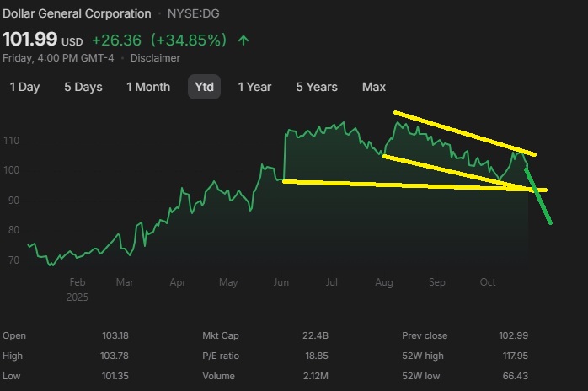Click the Aug label on chart axis
This screenshot has height=391, width=588.
(384, 282)
